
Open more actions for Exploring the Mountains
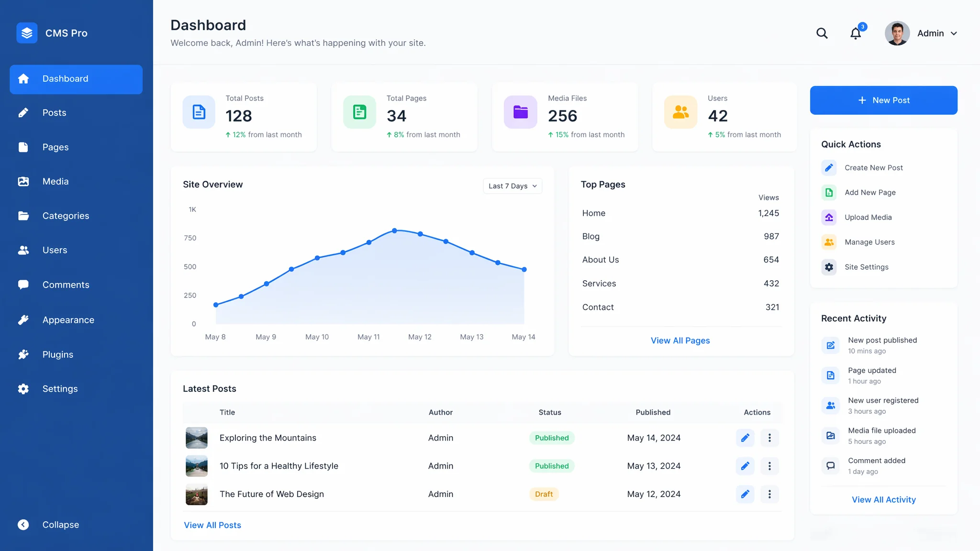[769, 438]
